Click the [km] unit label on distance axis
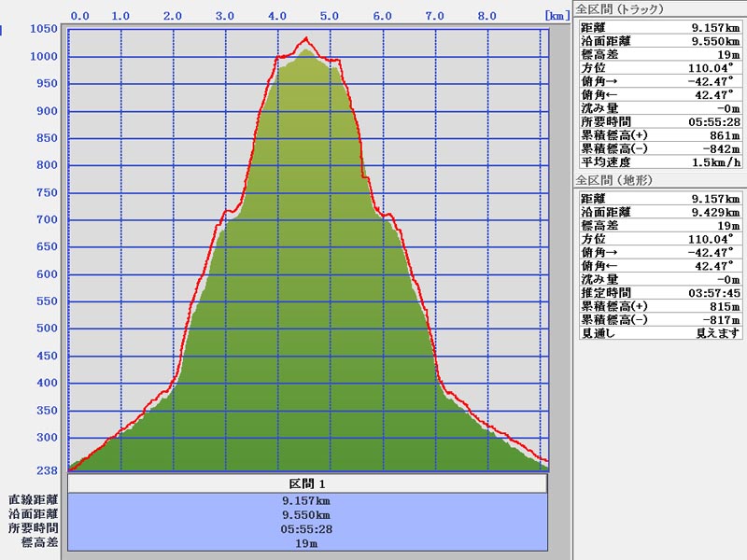 point(557,16)
